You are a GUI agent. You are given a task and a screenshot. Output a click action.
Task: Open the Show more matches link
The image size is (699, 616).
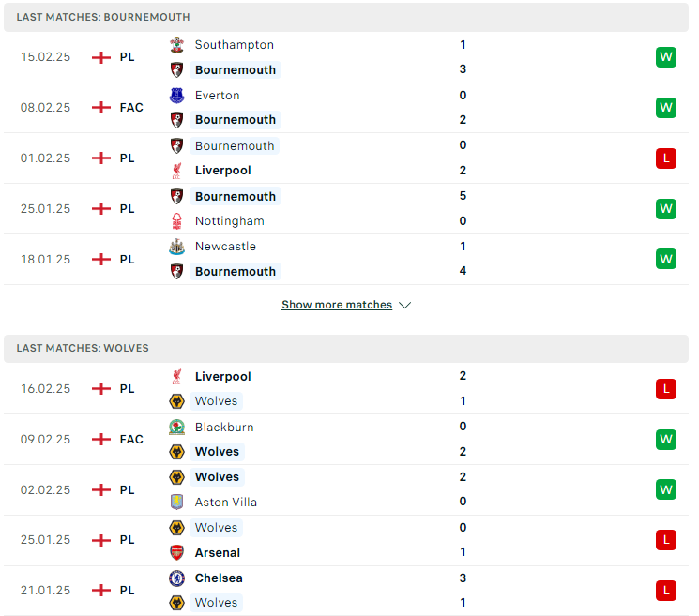coord(337,305)
